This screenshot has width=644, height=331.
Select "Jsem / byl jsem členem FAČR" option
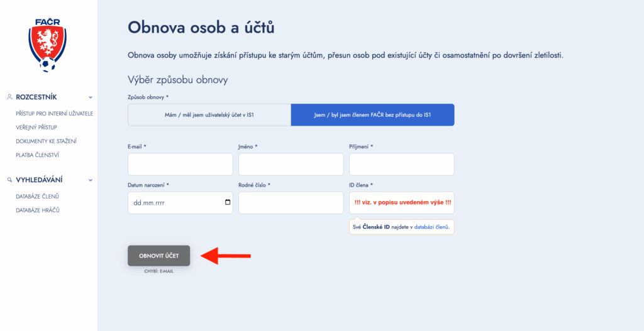click(372, 115)
